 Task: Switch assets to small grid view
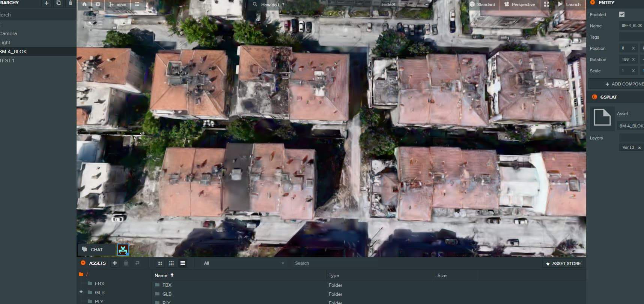[172, 263]
